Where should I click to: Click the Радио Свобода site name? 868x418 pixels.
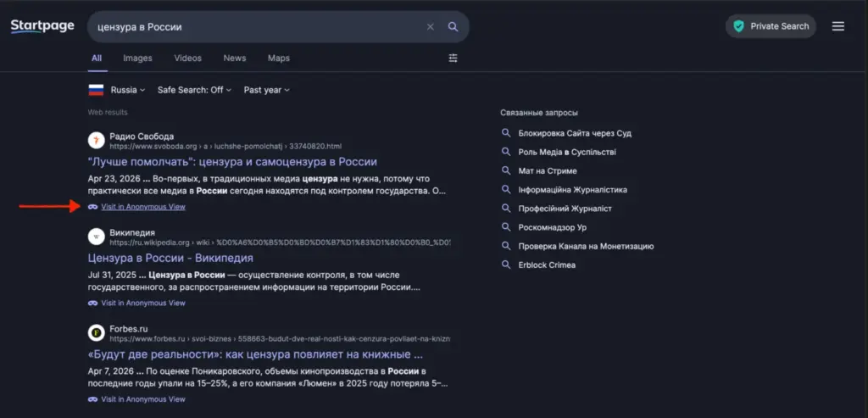click(142, 137)
